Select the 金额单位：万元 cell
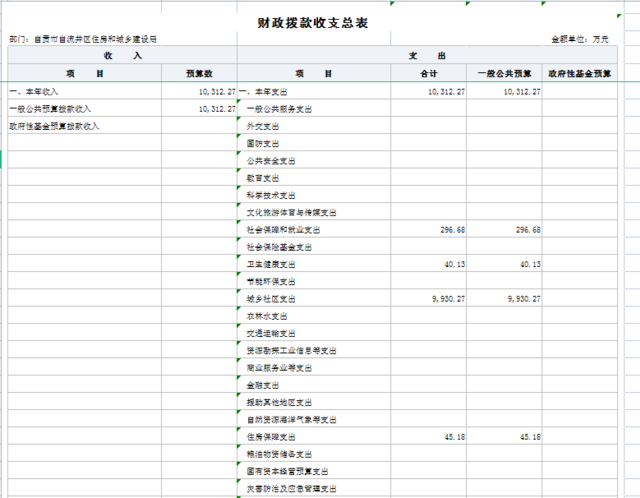This screenshot has height=498, width=640. pos(586,39)
